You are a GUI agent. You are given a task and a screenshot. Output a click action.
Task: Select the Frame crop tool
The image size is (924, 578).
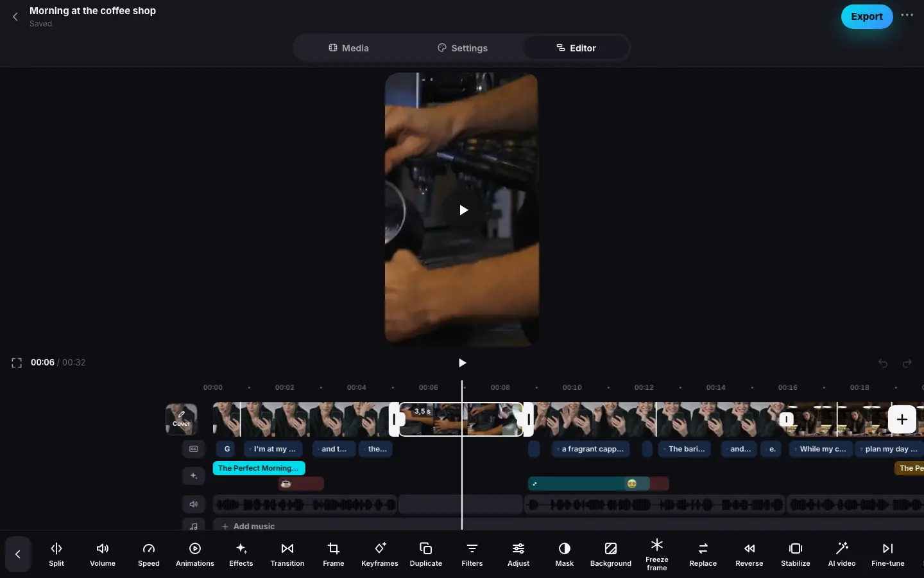tap(334, 554)
